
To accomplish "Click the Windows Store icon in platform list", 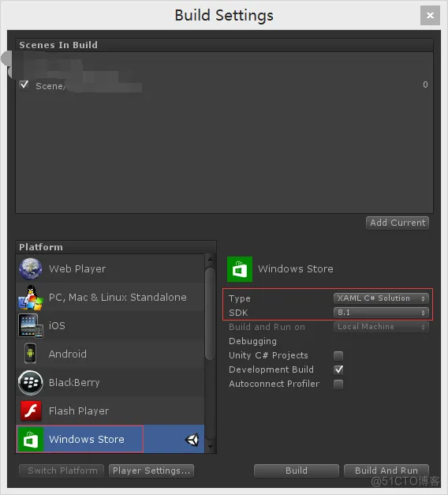I will 31,440.
